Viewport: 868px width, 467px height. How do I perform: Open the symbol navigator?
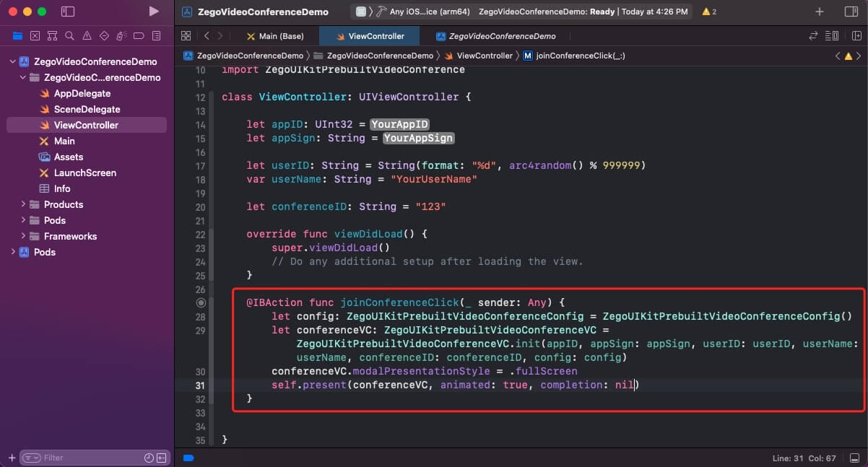[x=52, y=35]
